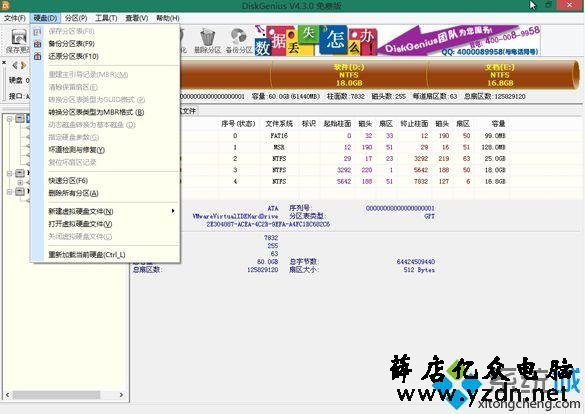This screenshot has height=414, width=585.
Task: Click the tree panel scrollbar right arrow
Action: tap(121, 395)
